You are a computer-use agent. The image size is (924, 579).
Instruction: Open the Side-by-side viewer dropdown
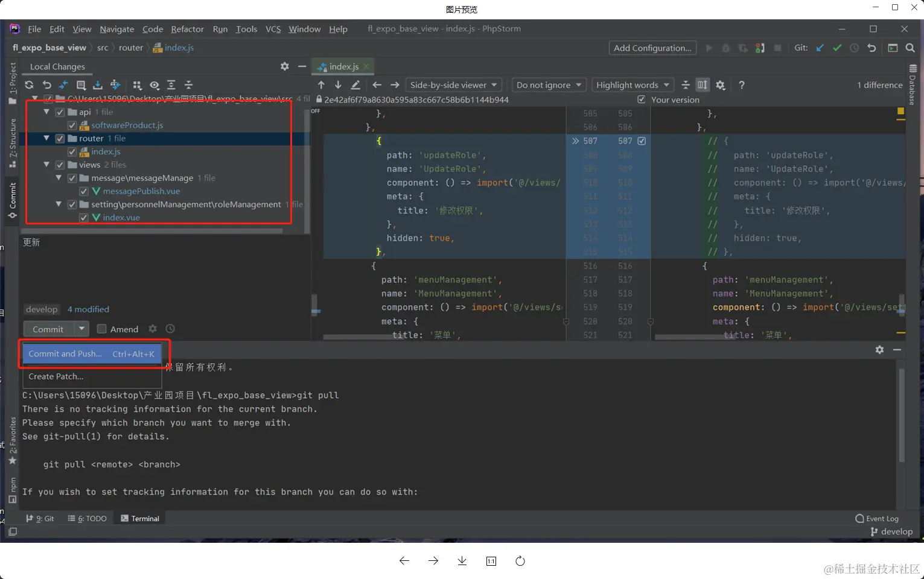pyautogui.click(x=454, y=85)
